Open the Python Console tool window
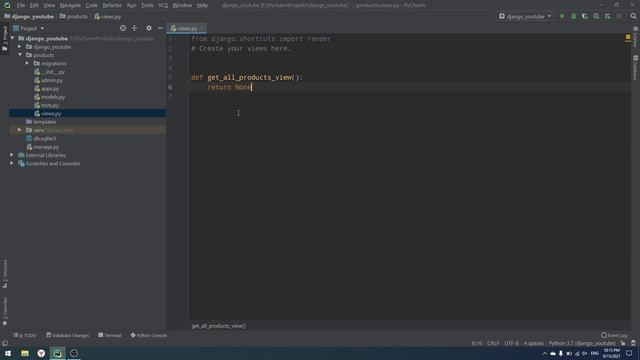The height and width of the screenshot is (360, 640). click(149, 335)
